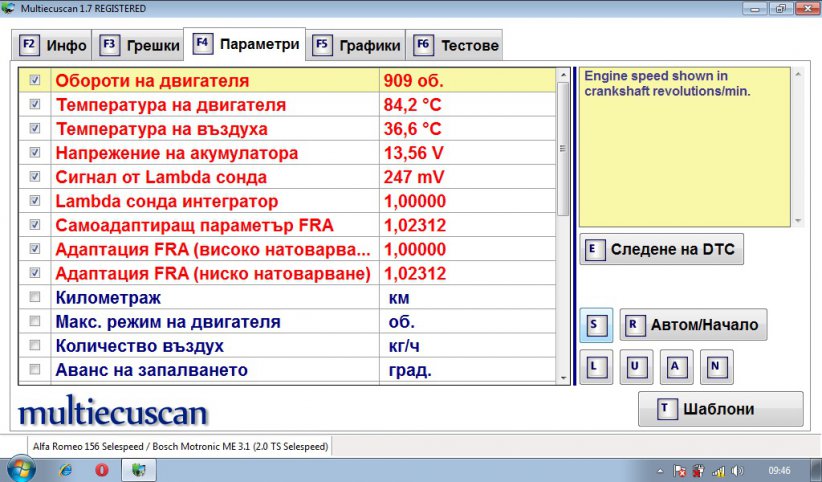This screenshot has width=822, height=482.
Task: Click the volume icon in system tray
Action: pos(737,469)
